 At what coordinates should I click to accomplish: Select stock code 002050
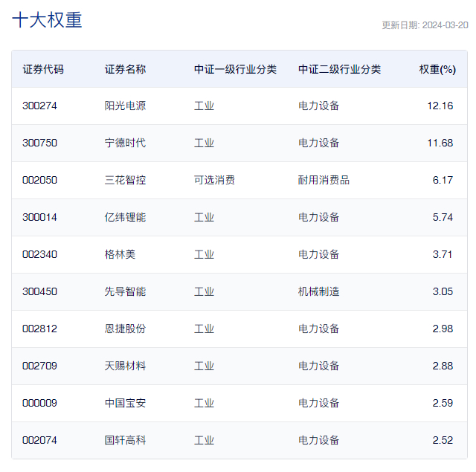pos(39,180)
